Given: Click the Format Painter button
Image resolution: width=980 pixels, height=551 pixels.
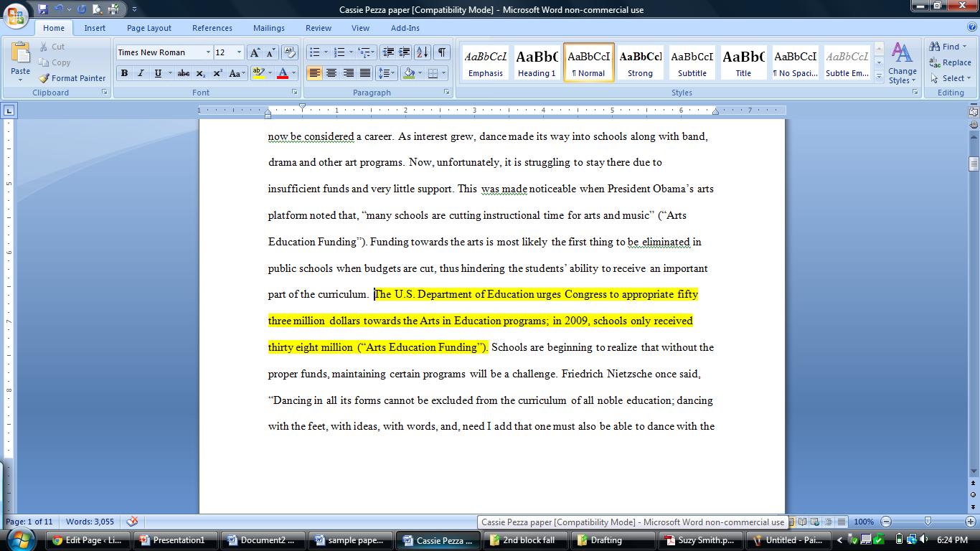Looking at the screenshot, I should click(72, 78).
